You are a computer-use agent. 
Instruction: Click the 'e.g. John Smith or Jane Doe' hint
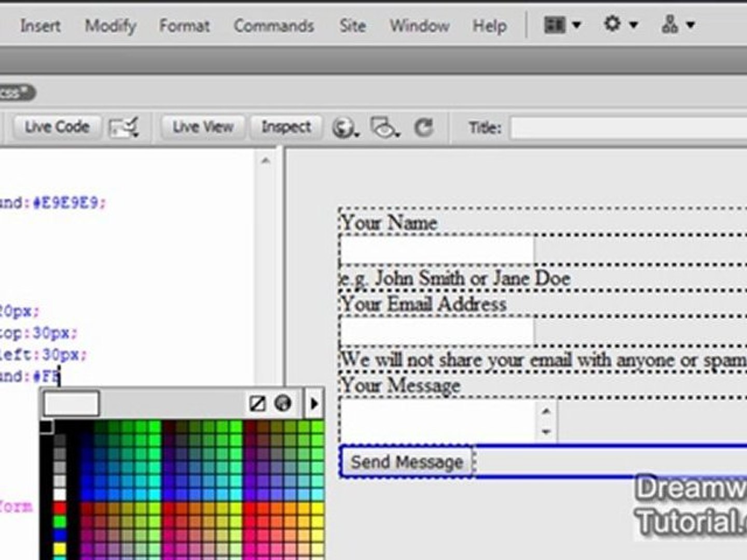(x=455, y=278)
